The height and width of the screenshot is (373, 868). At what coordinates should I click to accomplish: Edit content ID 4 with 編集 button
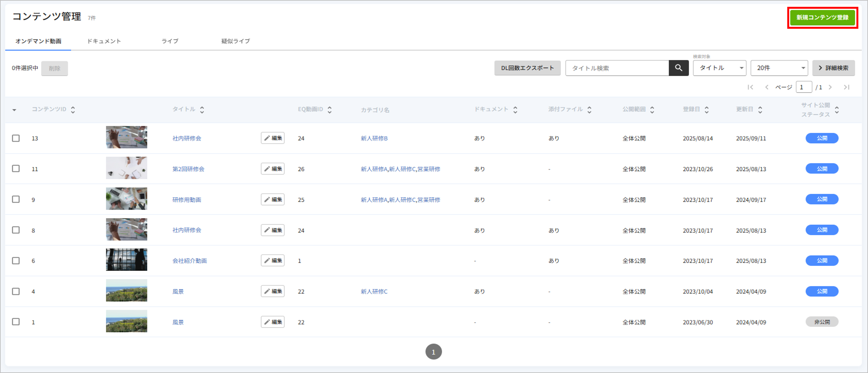273,291
